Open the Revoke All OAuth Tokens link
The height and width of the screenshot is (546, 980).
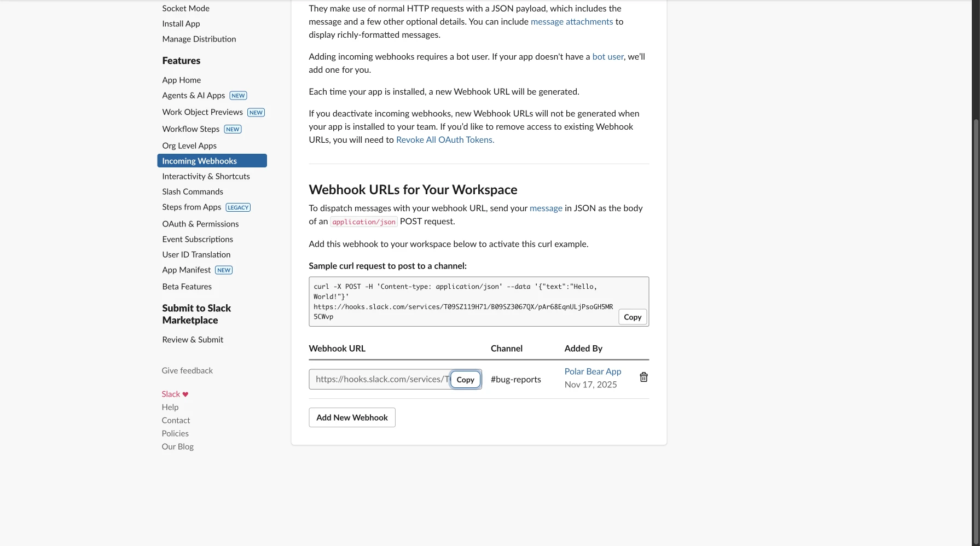pos(445,140)
